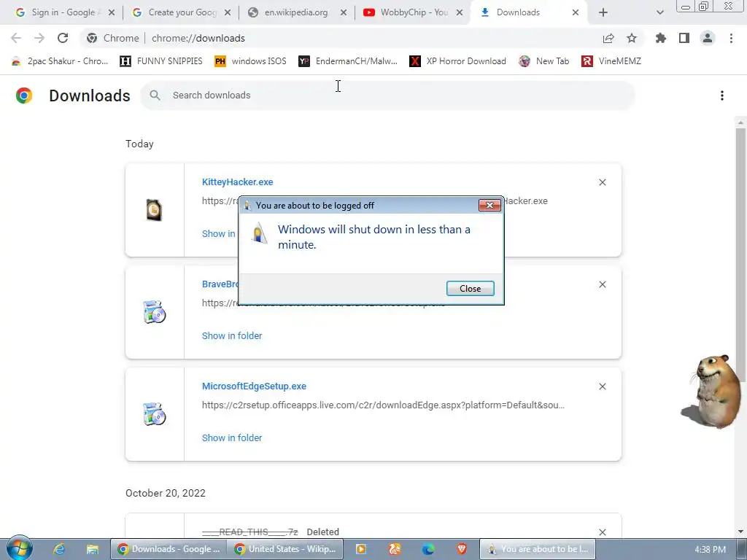The image size is (747, 560).
Task: Remove the BraveBrowser download from list
Action: pos(602,284)
